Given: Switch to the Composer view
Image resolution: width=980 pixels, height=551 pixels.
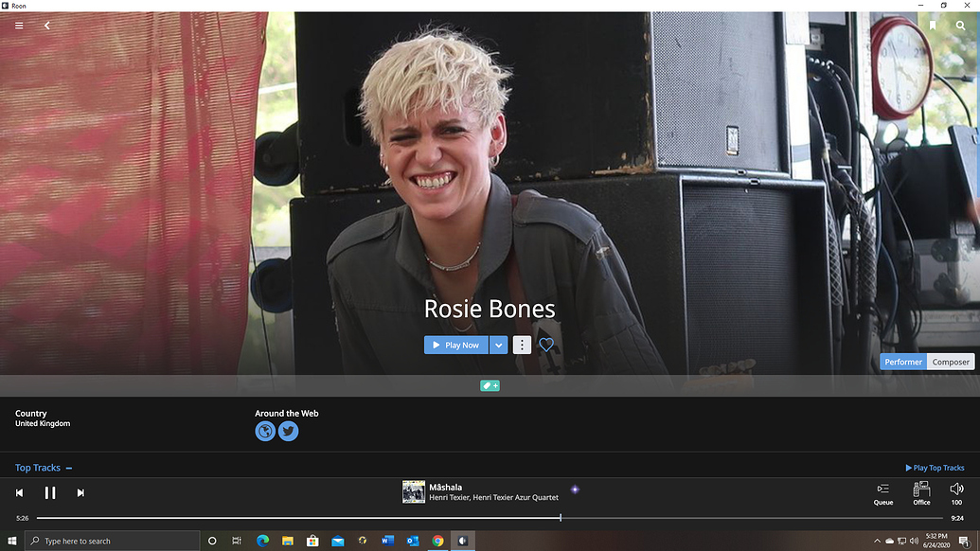Looking at the screenshot, I should coord(950,362).
